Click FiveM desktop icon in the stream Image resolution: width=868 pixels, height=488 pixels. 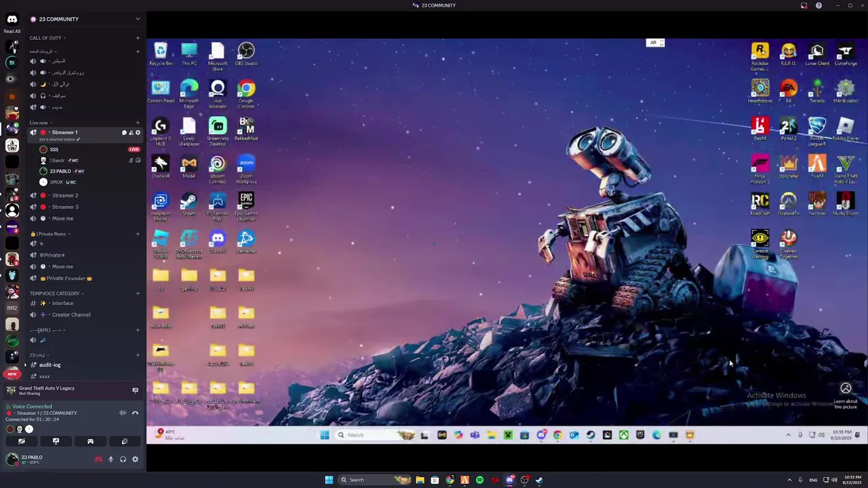click(817, 166)
